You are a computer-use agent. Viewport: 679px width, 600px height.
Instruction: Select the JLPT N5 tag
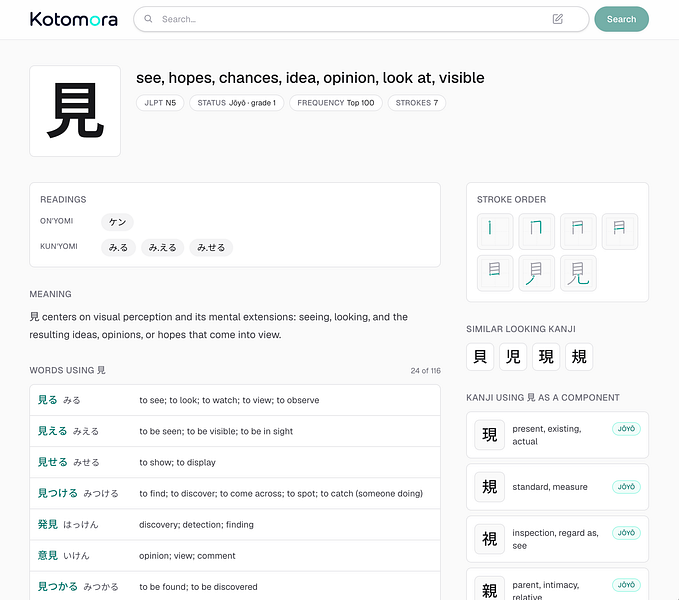click(160, 103)
